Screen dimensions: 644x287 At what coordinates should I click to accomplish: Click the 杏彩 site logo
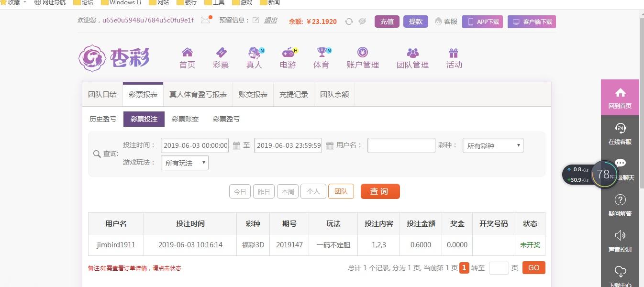tap(114, 58)
